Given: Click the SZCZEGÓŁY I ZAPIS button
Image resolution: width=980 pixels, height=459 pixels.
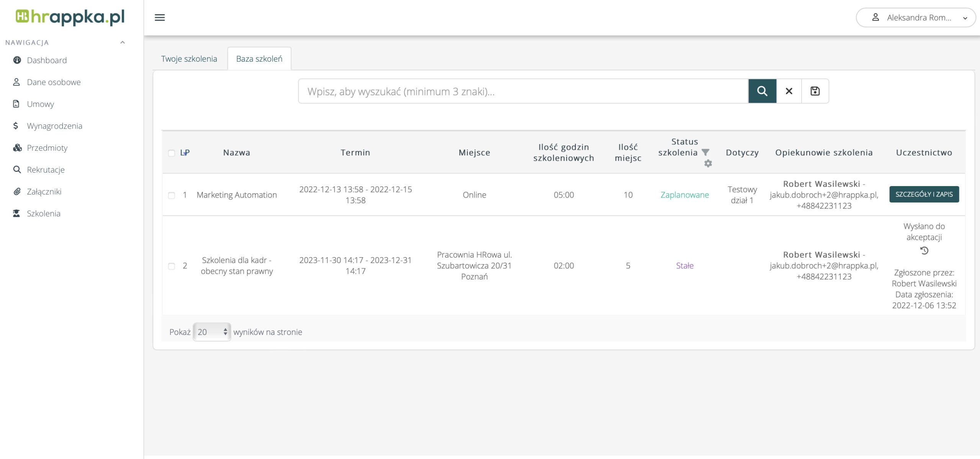Looking at the screenshot, I should click(924, 194).
